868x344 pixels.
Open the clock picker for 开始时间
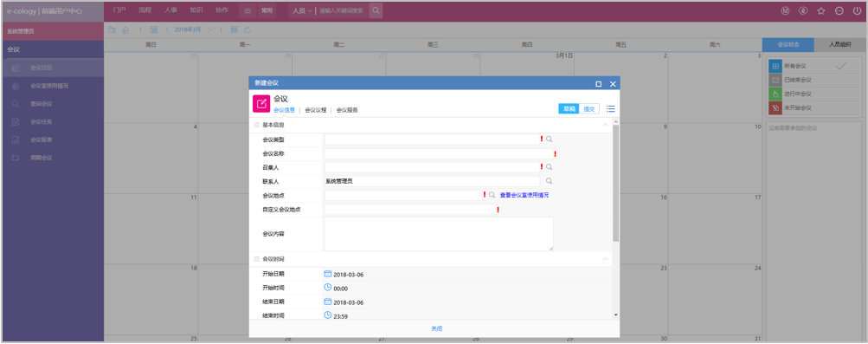coord(328,288)
